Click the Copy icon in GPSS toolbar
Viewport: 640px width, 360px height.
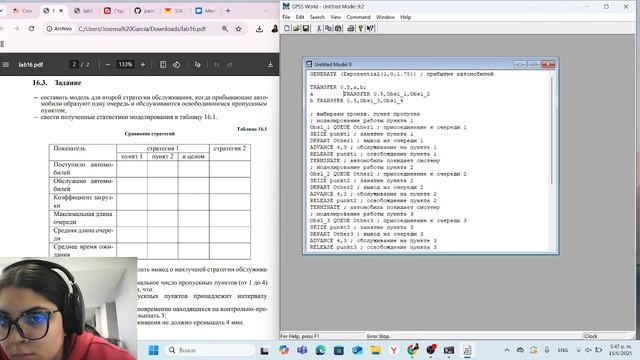pyautogui.click(x=329, y=28)
